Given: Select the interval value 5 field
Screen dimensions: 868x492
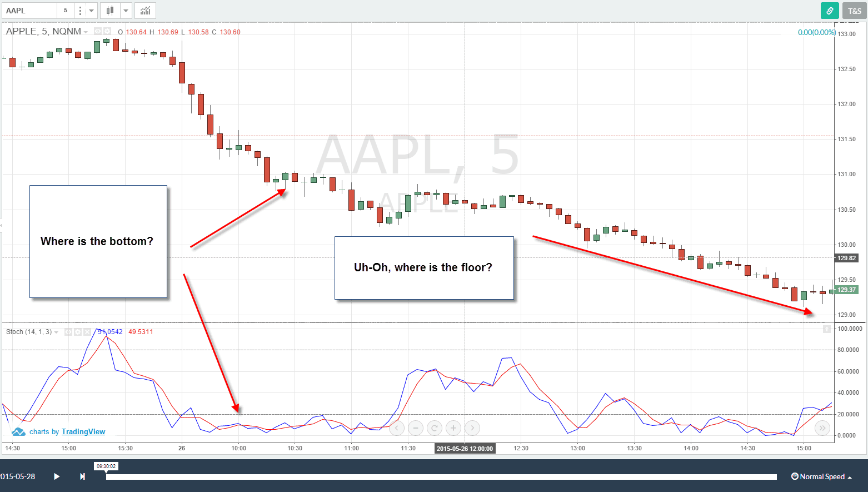Looking at the screenshot, I should [65, 10].
